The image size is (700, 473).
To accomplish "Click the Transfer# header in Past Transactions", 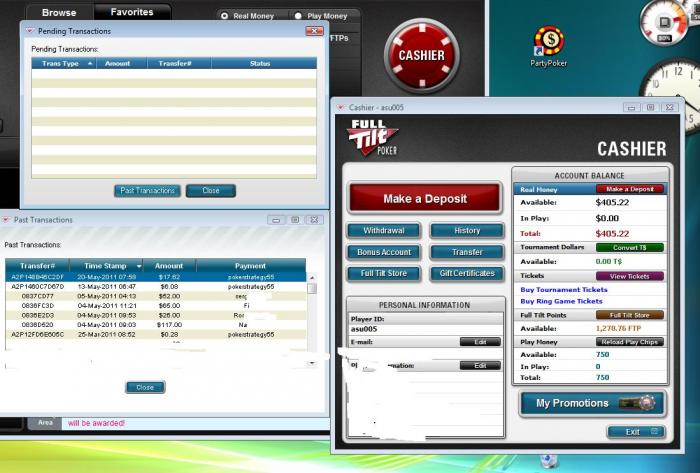I will click(x=37, y=266).
